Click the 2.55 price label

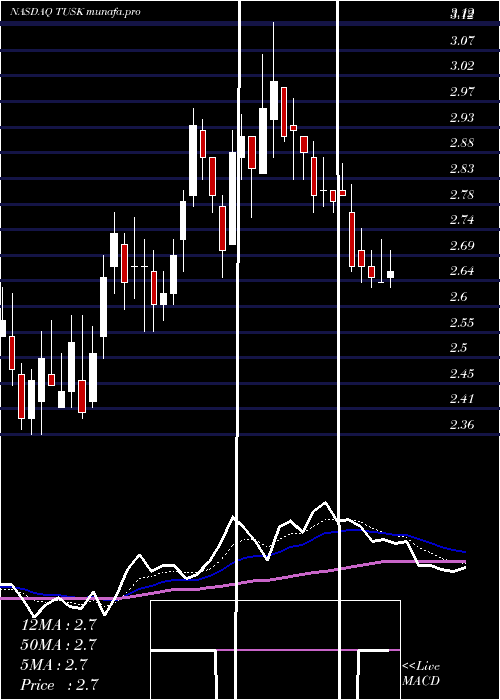[x=462, y=323]
